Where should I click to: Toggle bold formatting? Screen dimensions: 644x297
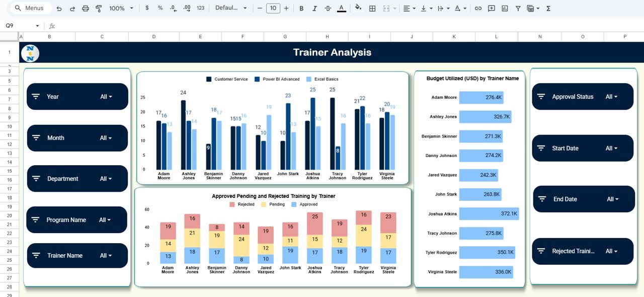coord(301,8)
